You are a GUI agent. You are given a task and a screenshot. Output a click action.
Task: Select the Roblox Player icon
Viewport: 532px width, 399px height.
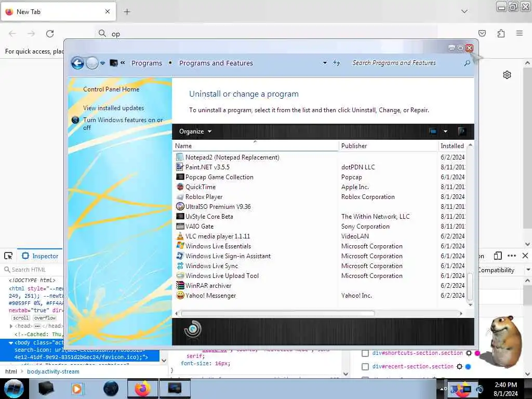click(180, 197)
